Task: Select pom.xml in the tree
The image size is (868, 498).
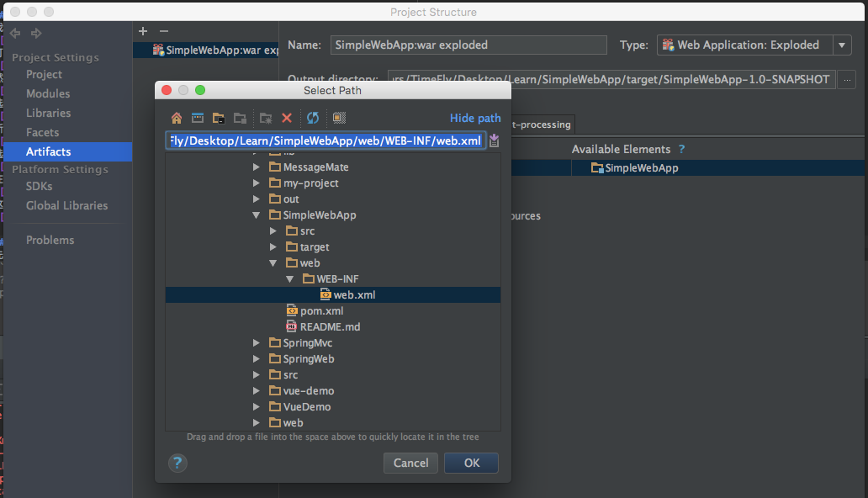Action: 321,310
